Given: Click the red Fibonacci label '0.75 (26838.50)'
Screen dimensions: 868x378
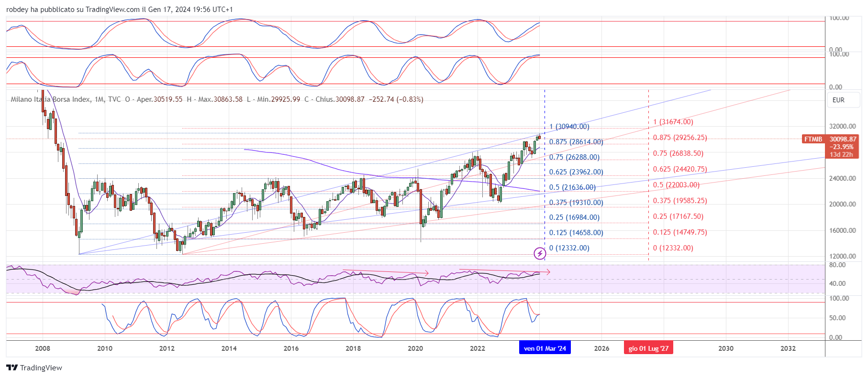Looking at the screenshot, I should tap(678, 153).
